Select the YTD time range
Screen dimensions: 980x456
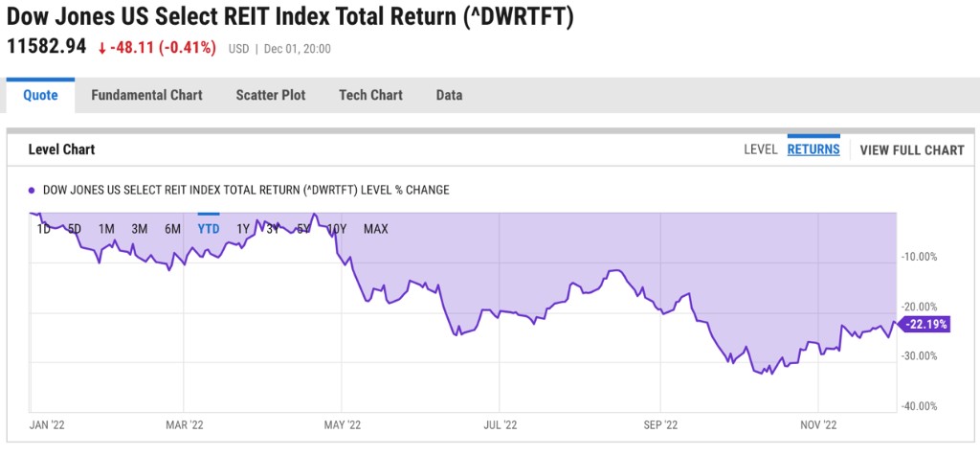[x=209, y=229]
